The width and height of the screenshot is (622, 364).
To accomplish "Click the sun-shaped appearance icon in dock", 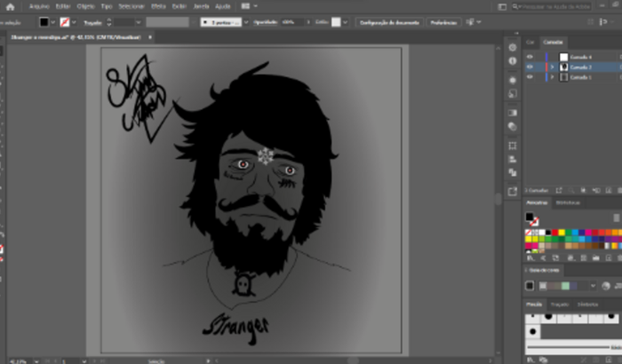I will [x=513, y=80].
